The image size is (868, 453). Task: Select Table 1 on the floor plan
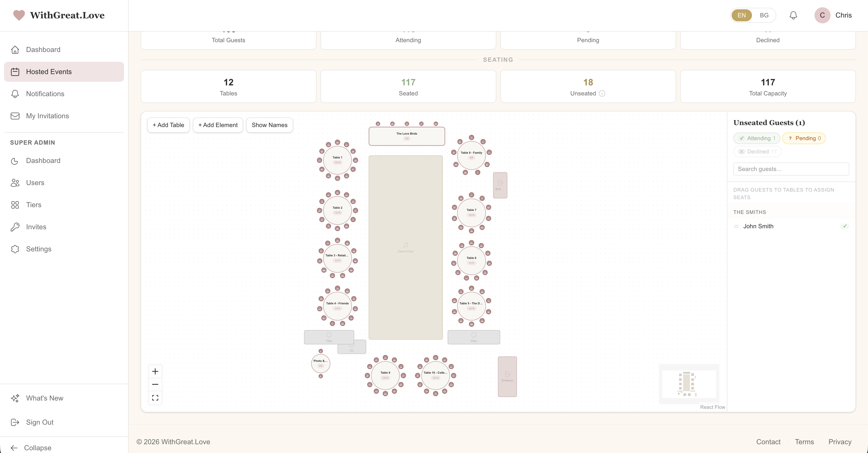click(337, 160)
